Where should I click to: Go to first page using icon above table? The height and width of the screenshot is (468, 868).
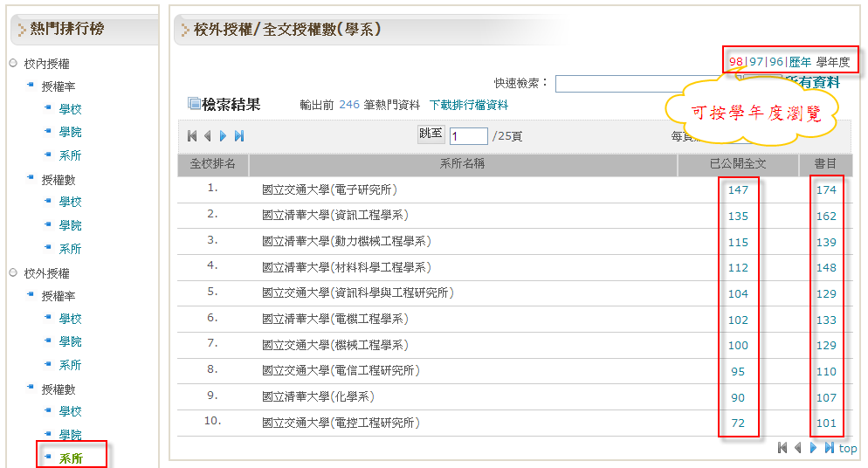tap(192, 136)
